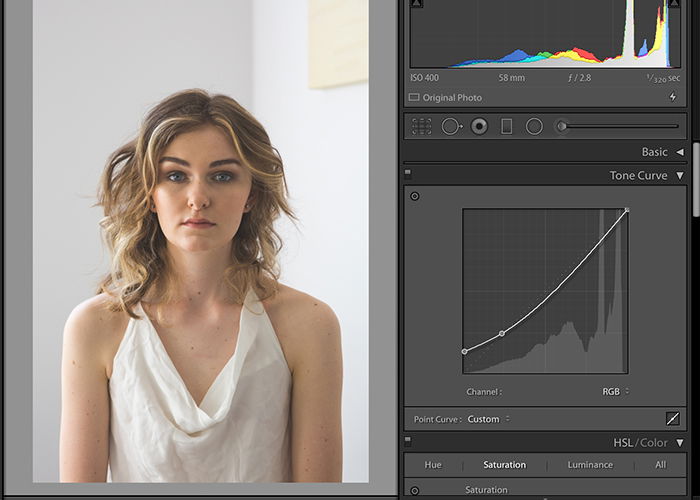Open the Channel RGB dropdown
The image size is (700, 500).
[615, 392]
